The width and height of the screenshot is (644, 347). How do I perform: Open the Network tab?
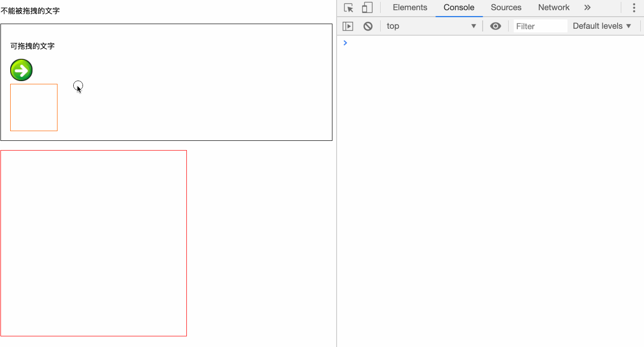[554, 7]
